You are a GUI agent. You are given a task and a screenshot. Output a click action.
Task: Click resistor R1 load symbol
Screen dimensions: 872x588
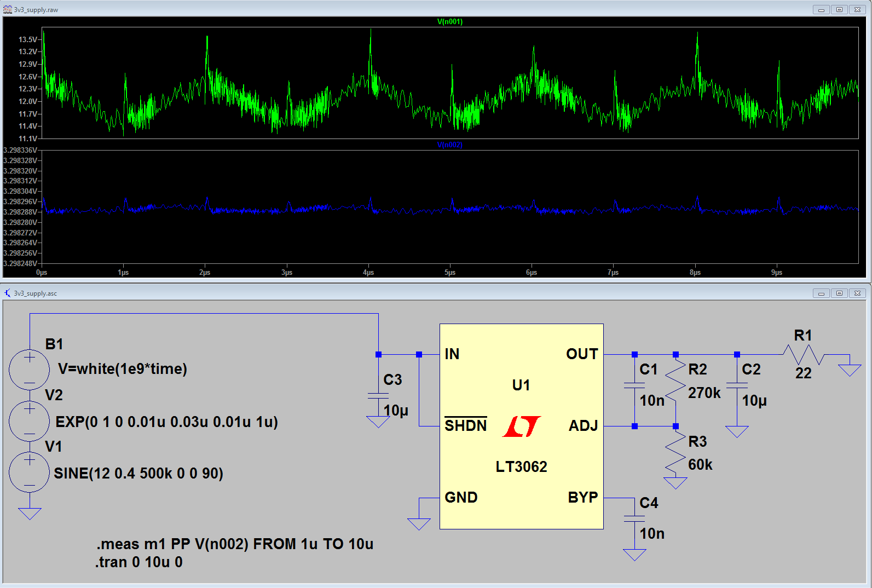[803, 355]
